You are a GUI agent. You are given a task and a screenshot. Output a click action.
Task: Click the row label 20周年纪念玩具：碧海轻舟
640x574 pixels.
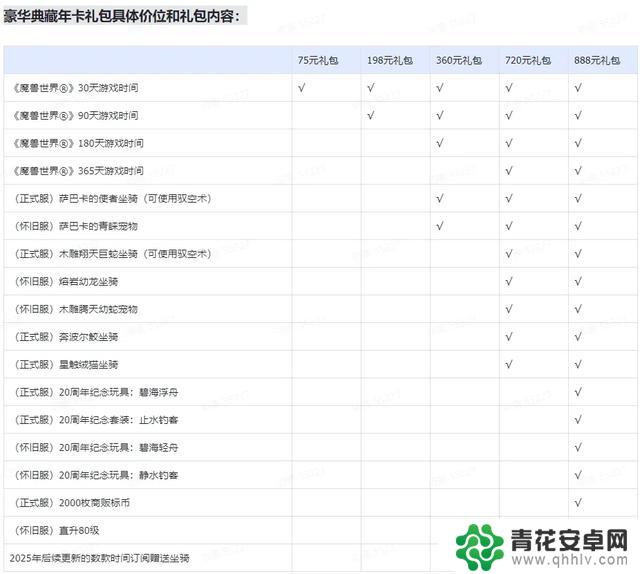coord(96,447)
